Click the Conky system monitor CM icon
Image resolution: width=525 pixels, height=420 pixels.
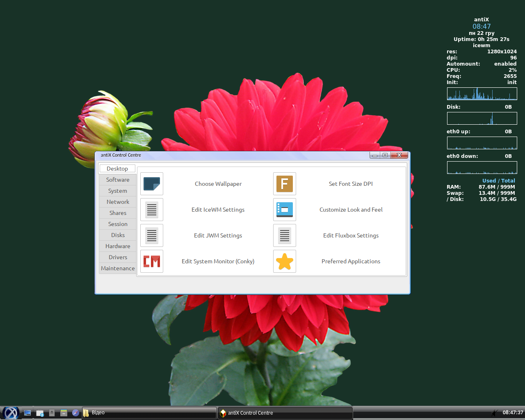[152, 261]
